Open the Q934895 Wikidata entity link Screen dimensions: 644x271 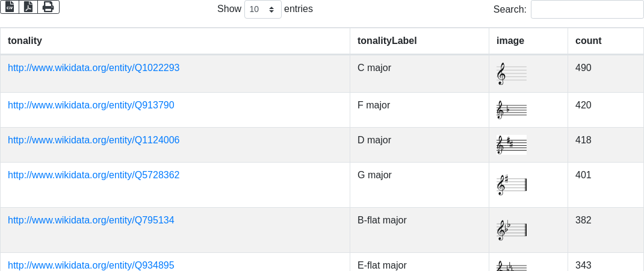[91, 265]
